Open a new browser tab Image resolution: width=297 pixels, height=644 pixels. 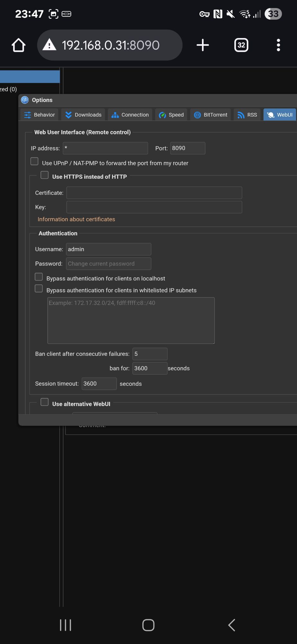pos(203,45)
